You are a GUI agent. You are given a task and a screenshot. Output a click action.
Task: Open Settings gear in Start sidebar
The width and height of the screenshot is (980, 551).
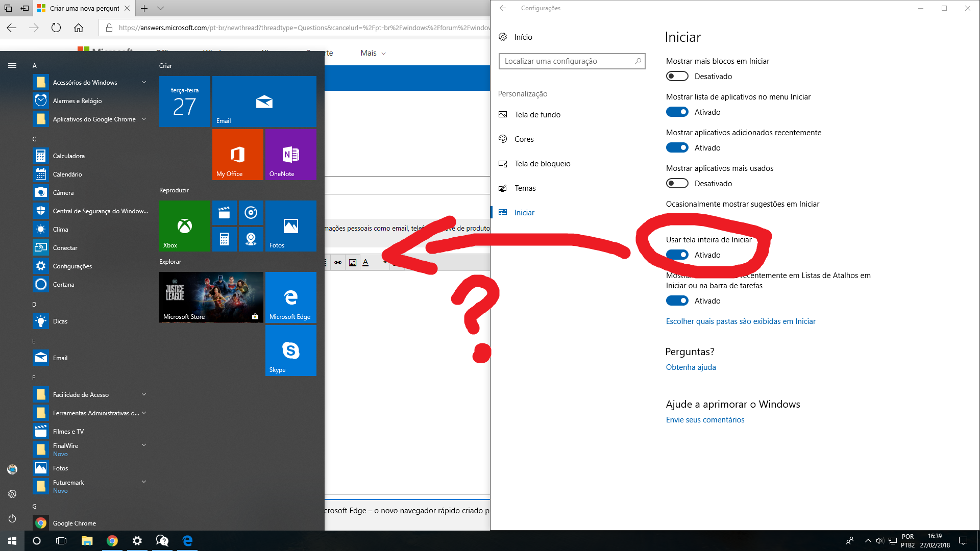(12, 494)
